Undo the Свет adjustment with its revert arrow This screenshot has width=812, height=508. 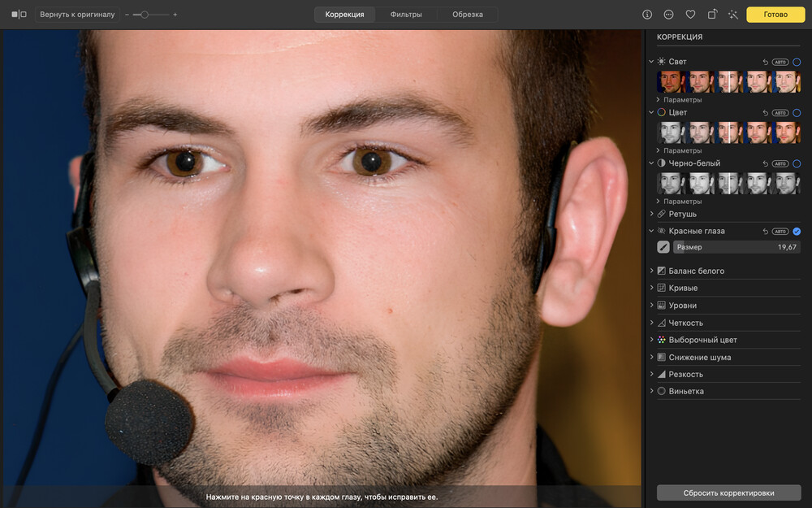[x=766, y=62]
